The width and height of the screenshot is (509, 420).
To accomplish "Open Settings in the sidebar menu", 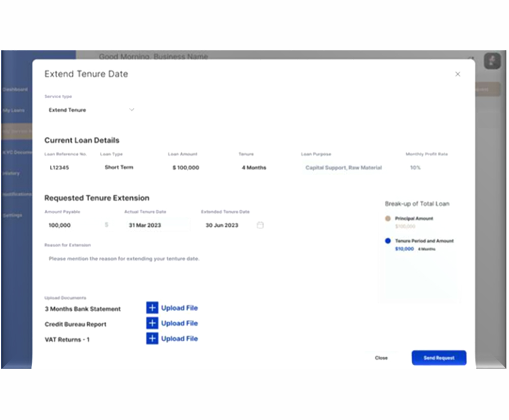I will [x=12, y=216].
